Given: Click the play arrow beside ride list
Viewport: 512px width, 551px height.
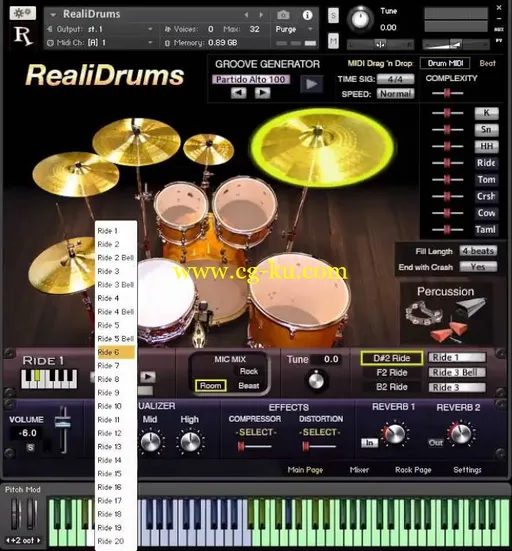Looking at the screenshot, I should (x=148, y=377).
